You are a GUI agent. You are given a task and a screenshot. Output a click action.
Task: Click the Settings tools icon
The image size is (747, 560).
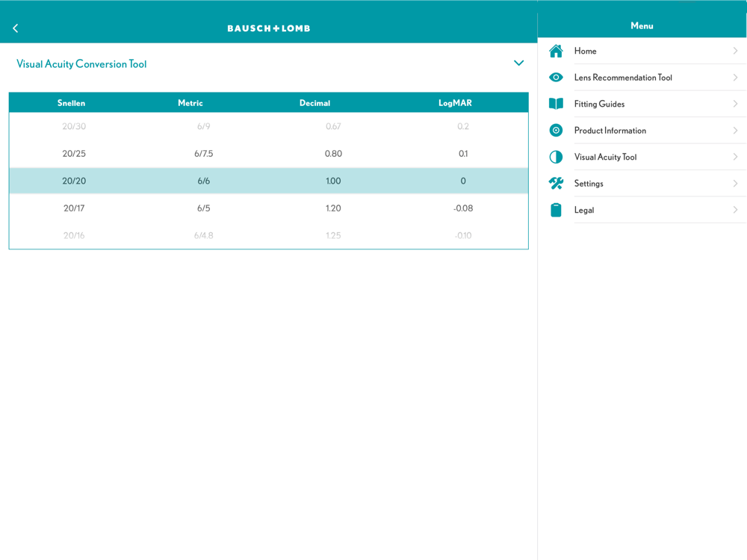pyautogui.click(x=556, y=184)
